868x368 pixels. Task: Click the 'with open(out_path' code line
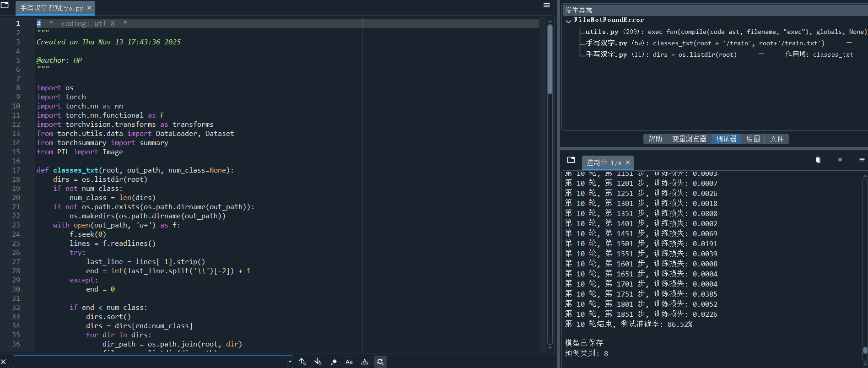[x=116, y=225]
